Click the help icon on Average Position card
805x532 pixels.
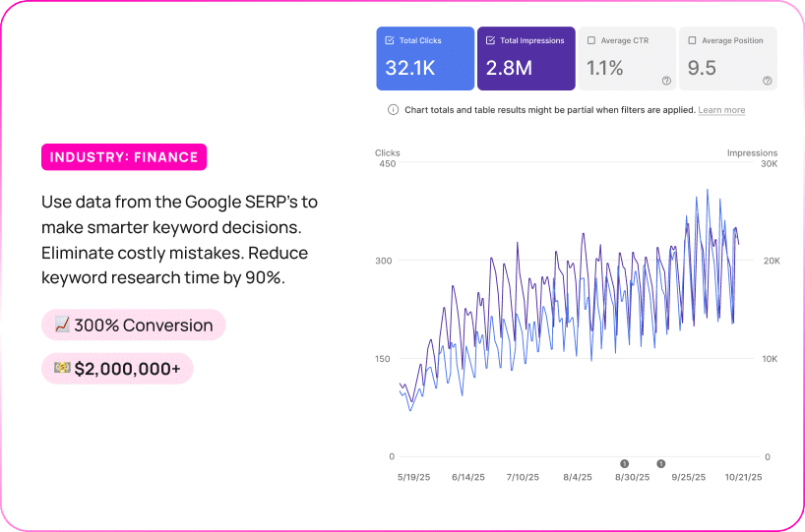click(x=767, y=81)
